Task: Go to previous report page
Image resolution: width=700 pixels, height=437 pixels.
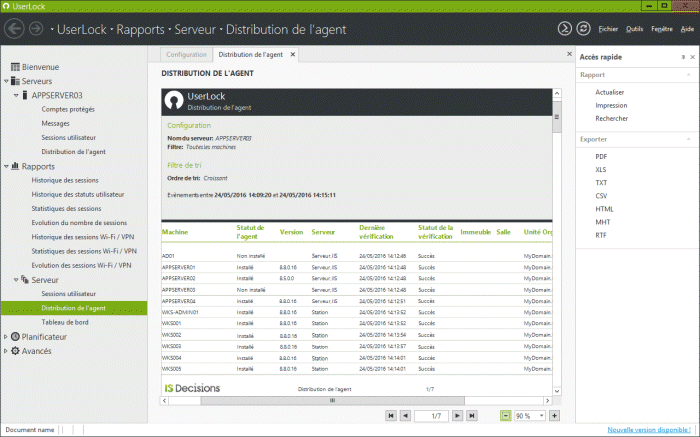Action: pos(405,416)
